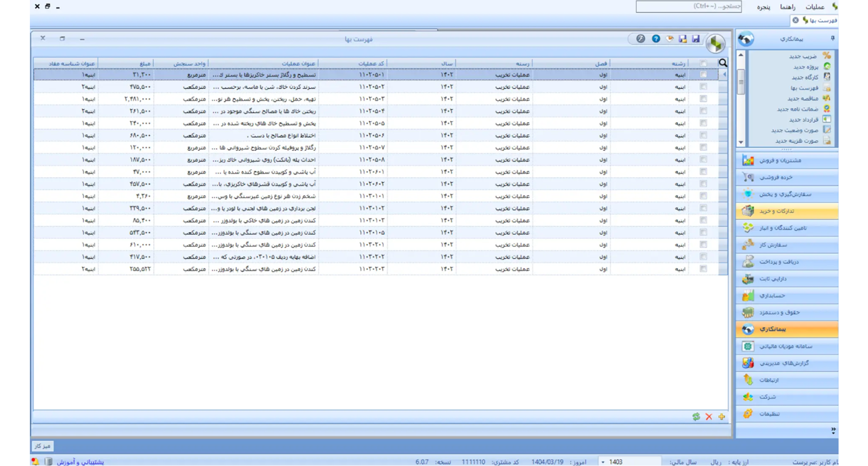This screenshot has width=868, height=466.
Task: Click the top جستجو search field
Action: (x=688, y=6)
